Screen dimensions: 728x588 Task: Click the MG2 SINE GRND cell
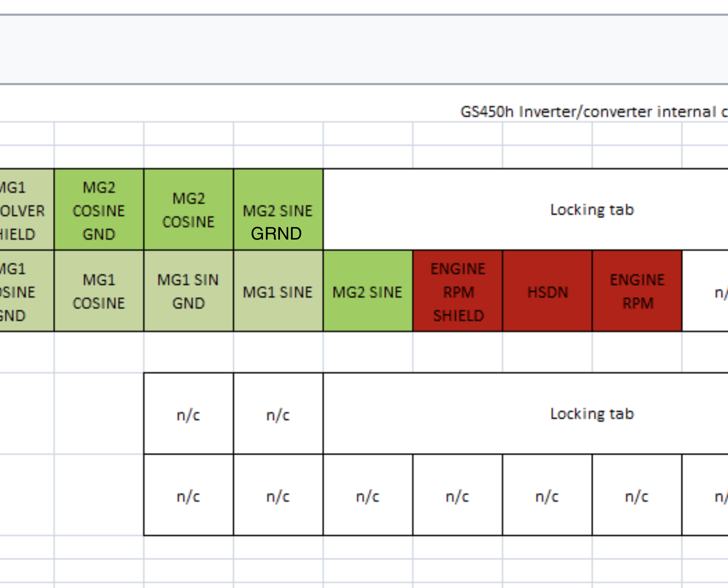pos(278,210)
